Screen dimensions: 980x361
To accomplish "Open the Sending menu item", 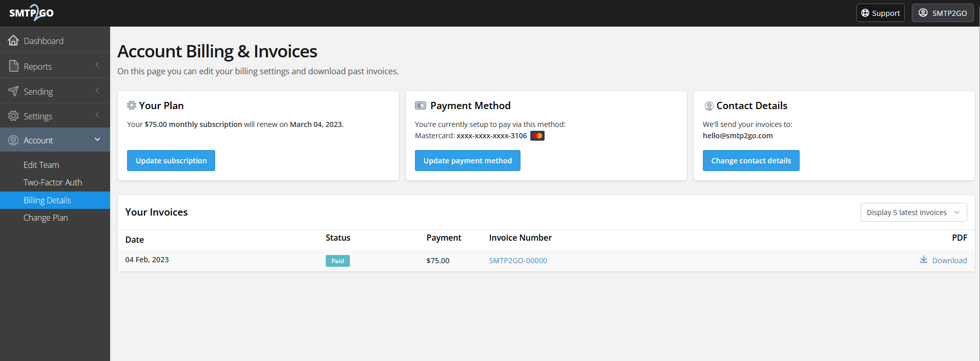I will click(x=55, y=91).
